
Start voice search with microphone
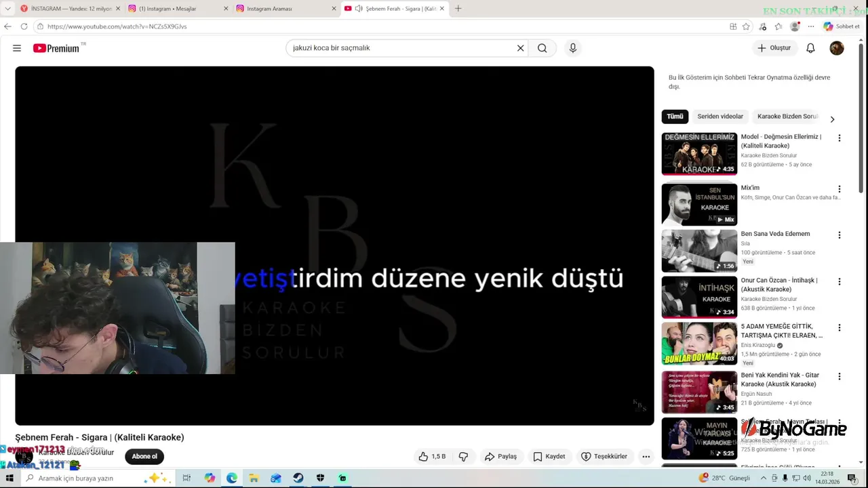click(x=573, y=48)
